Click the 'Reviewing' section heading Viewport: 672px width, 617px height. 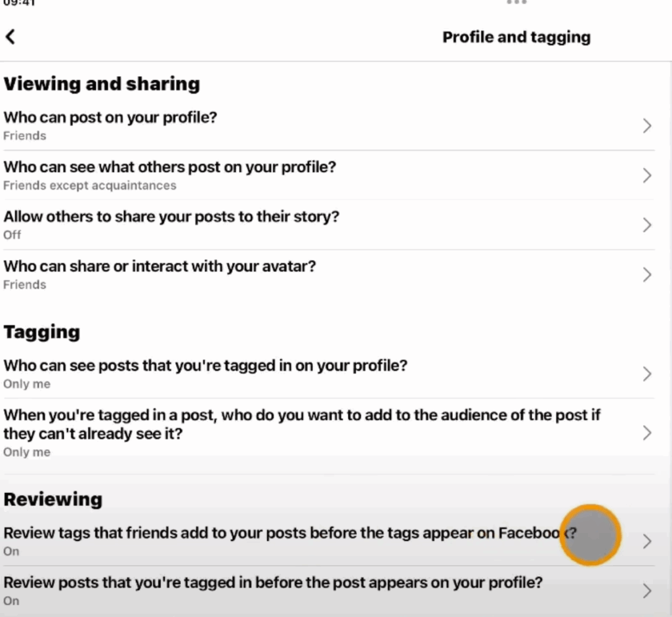pyautogui.click(x=53, y=500)
